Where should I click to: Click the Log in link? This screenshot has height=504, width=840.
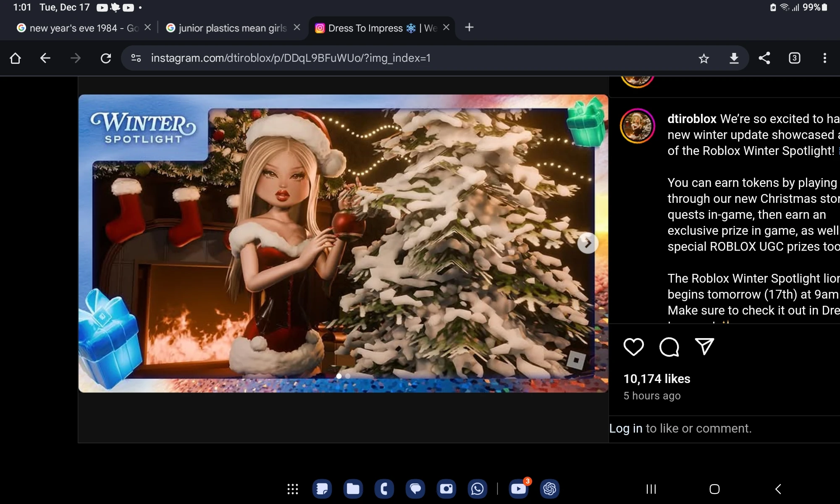click(x=625, y=428)
